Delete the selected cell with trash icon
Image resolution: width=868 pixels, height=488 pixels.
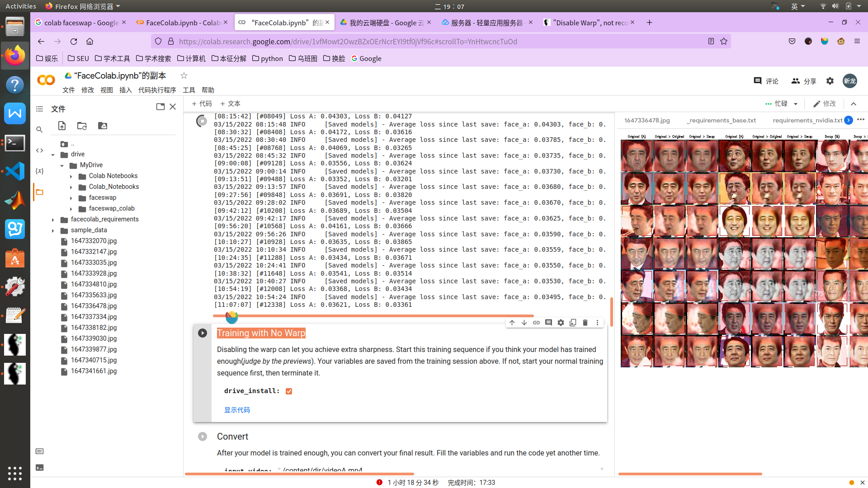point(585,323)
